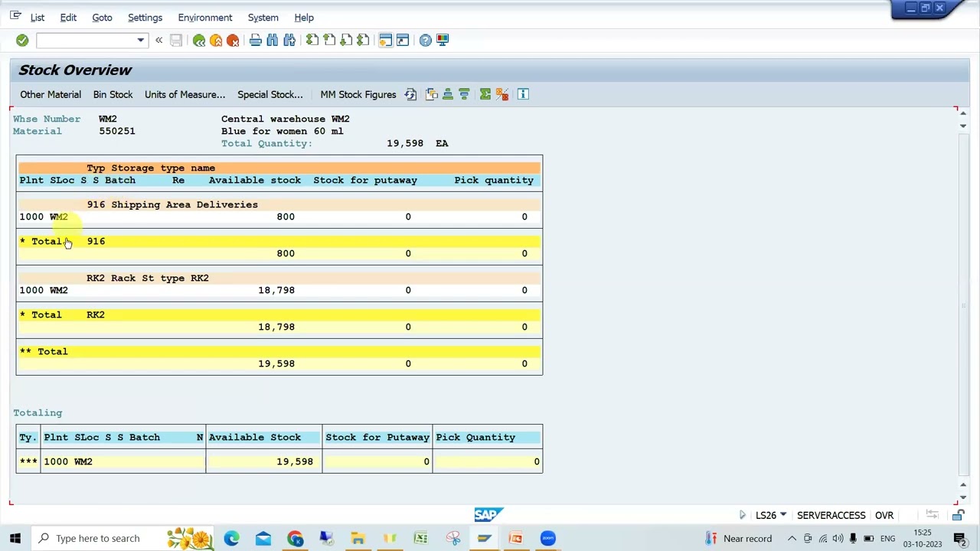The image size is (980, 551).
Task: Click the Delete Totals icon
Action: coord(502,94)
